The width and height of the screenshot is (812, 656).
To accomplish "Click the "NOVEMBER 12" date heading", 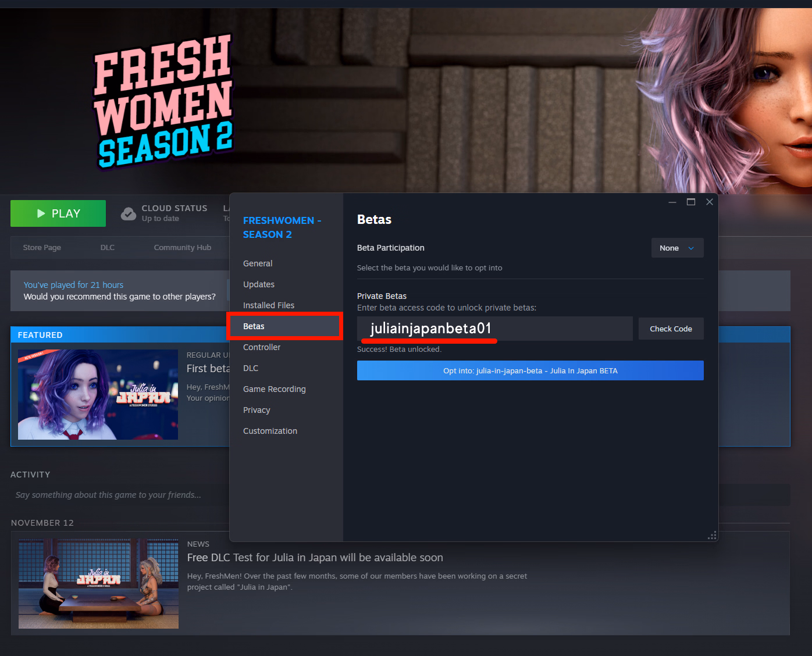I will [42, 523].
